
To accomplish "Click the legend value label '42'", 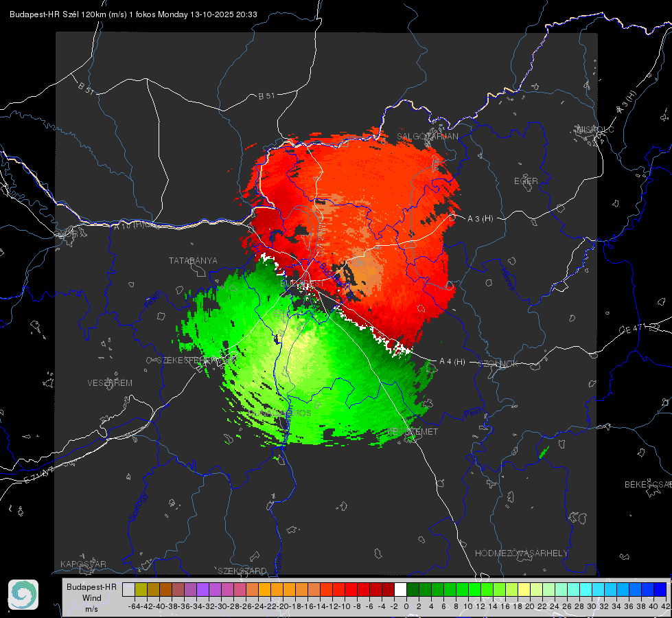I will tap(666, 606).
